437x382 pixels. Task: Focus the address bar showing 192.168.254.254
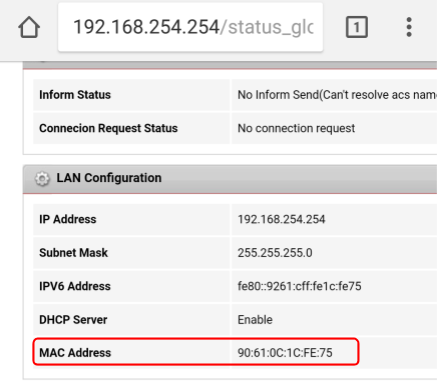pyautogui.click(x=190, y=27)
